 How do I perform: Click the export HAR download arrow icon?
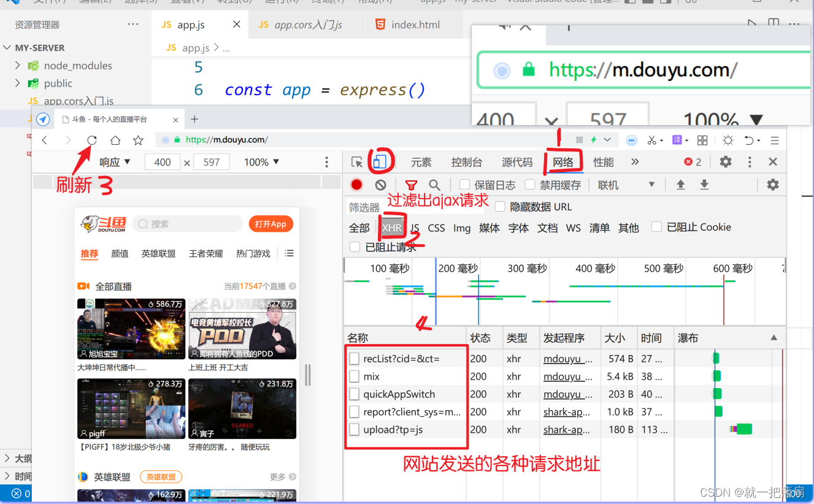point(704,185)
